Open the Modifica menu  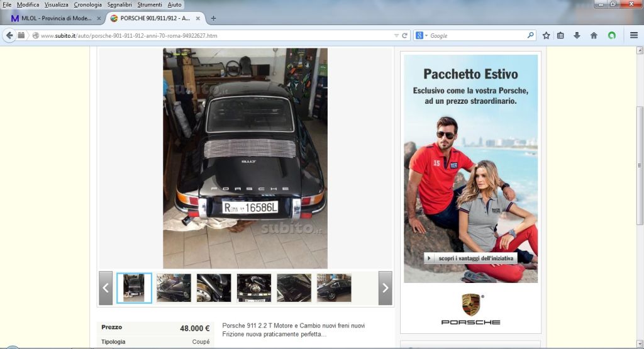pos(28,4)
